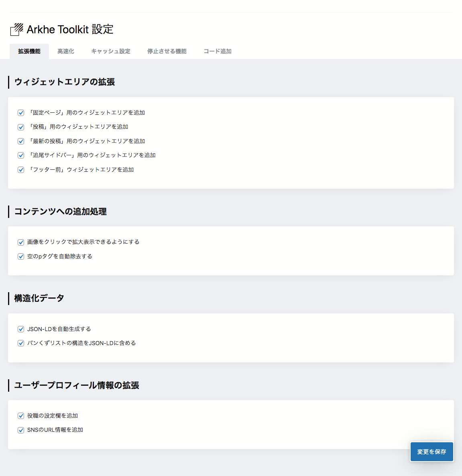This screenshot has width=462, height=476.
Task: Select the 停止させる機能 tab
Action: pyautogui.click(x=167, y=51)
